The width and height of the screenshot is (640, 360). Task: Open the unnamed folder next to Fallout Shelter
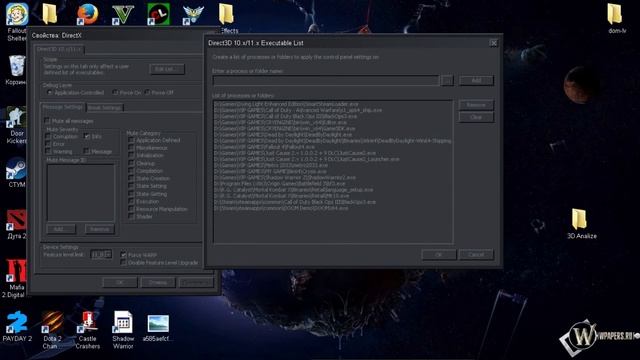tap(50, 14)
